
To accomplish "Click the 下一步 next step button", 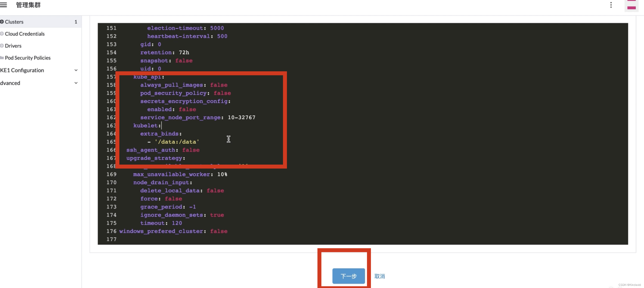I will click(348, 276).
